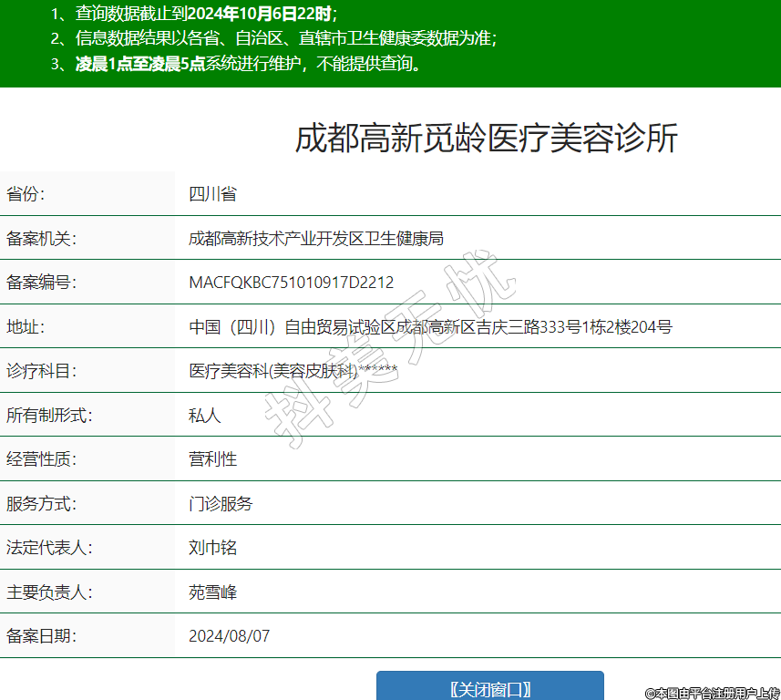Click the record number MACFQKBC751010917D2212
The height and width of the screenshot is (700, 781).
(x=291, y=283)
